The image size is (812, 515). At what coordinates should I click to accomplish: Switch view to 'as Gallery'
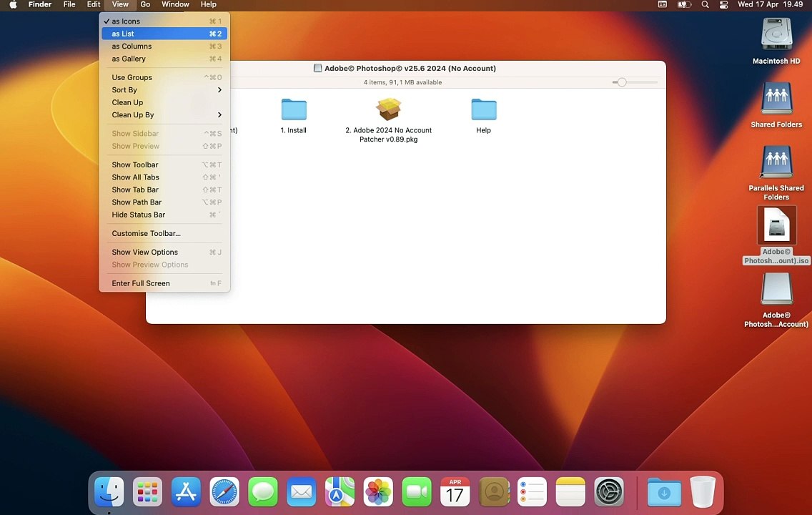(164, 59)
